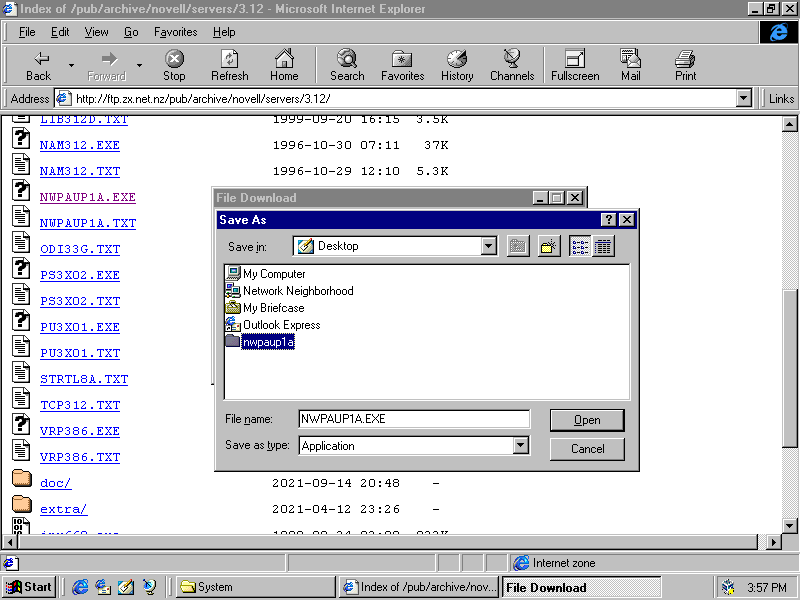Select My Briefcase in the file list
This screenshot has height=600, width=800.
tap(265, 308)
